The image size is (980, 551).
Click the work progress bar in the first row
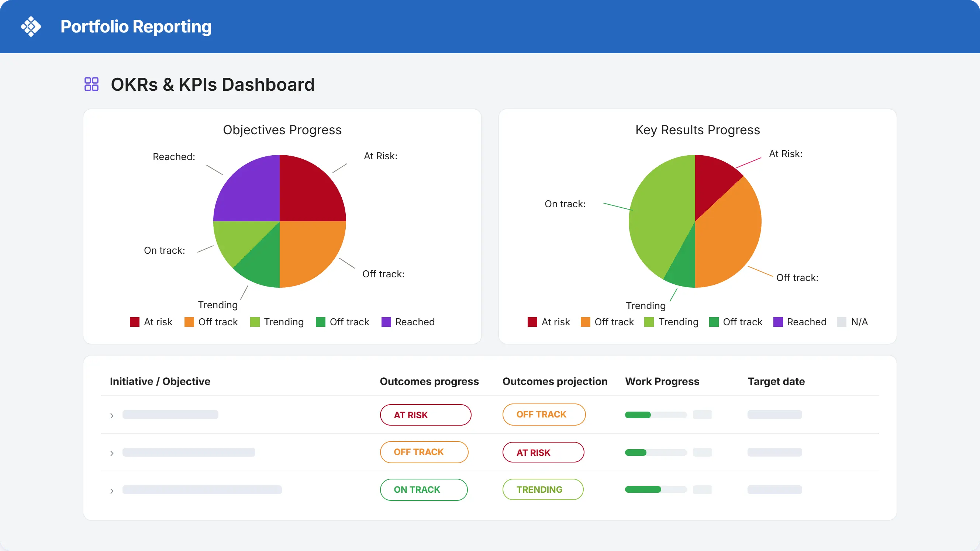tap(656, 415)
